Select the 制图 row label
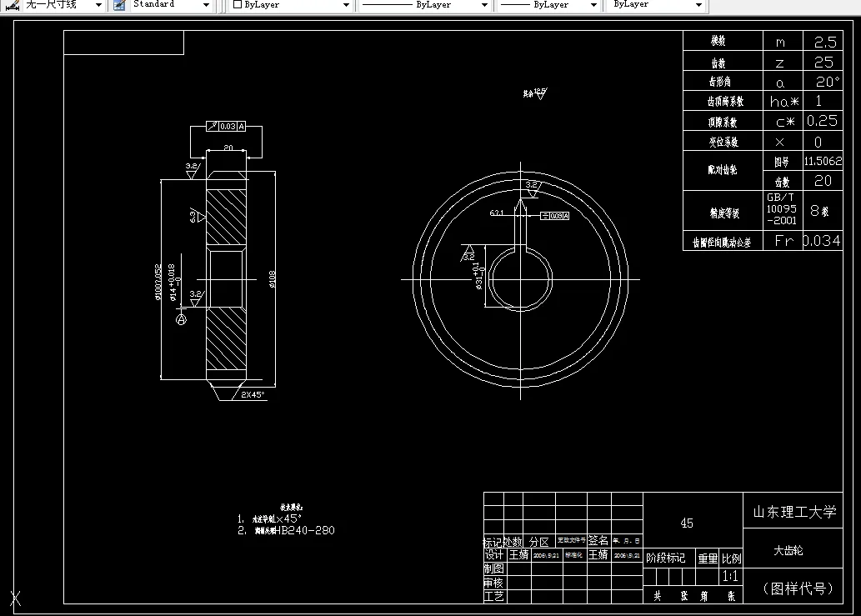The height and width of the screenshot is (616, 861). (x=494, y=568)
